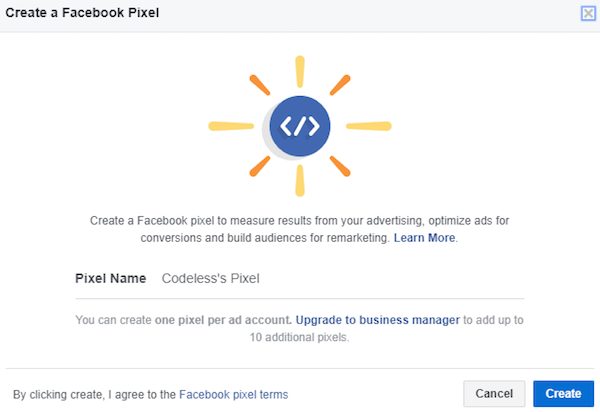
Task: Click the yellow ray right of pixel icon
Action: [369, 126]
